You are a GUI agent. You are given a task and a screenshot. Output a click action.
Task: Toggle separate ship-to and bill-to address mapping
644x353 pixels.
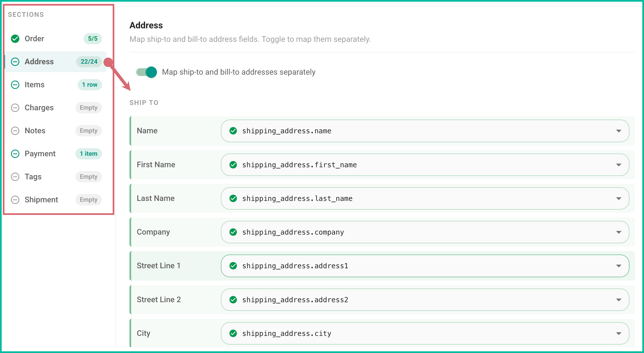point(147,72)
